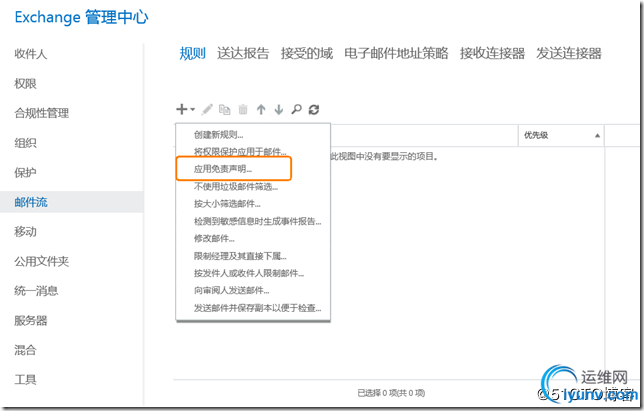Click the magnifier search icon
Image resolution: width=644 pixels, height=411 pixels.
[x=296, y=109]
